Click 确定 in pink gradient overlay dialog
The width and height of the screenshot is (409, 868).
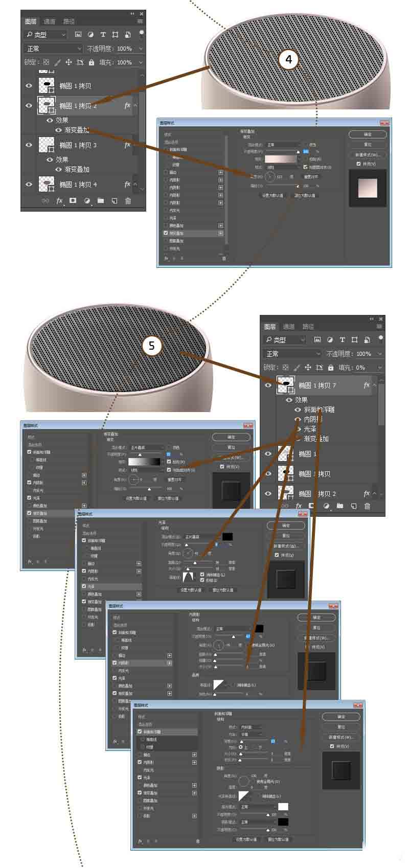368,134
